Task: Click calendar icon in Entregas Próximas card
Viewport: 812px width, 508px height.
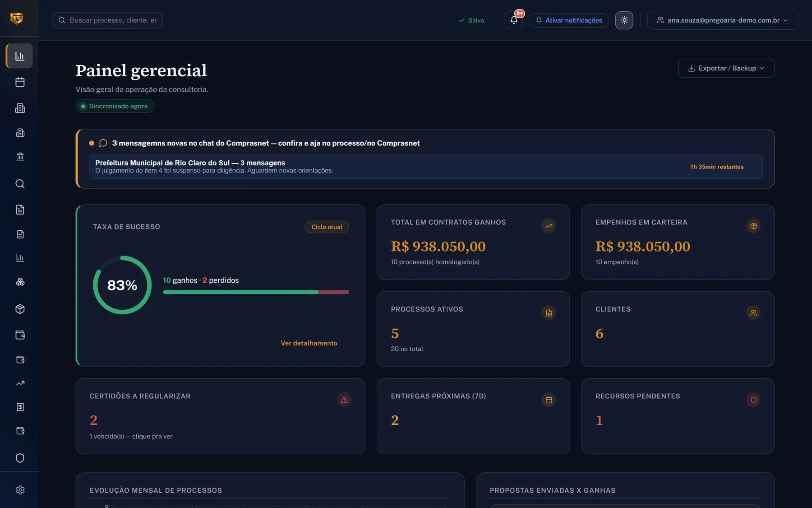Action: [x=549, y=400]
